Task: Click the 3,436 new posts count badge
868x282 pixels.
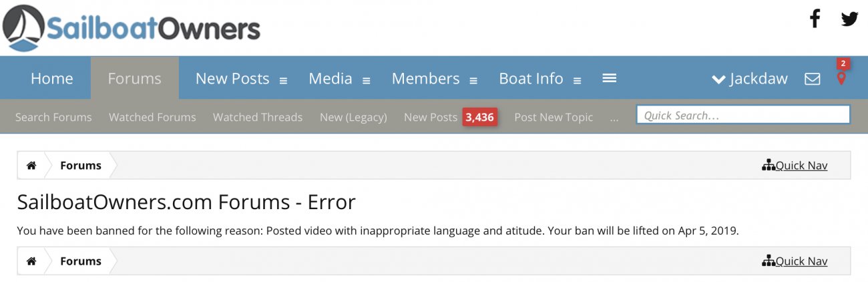Action: [x=480, y=117]
